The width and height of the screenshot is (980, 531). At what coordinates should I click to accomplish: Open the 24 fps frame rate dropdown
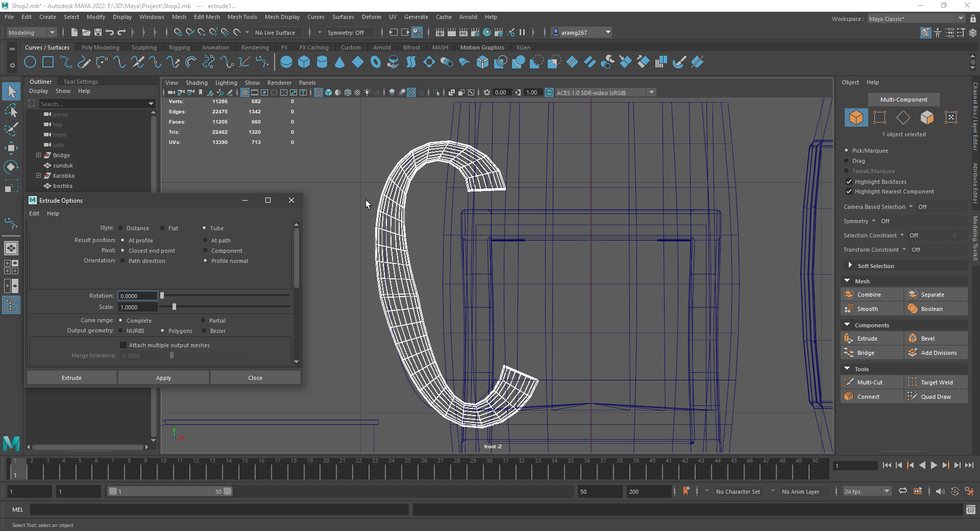pos(867,491)
